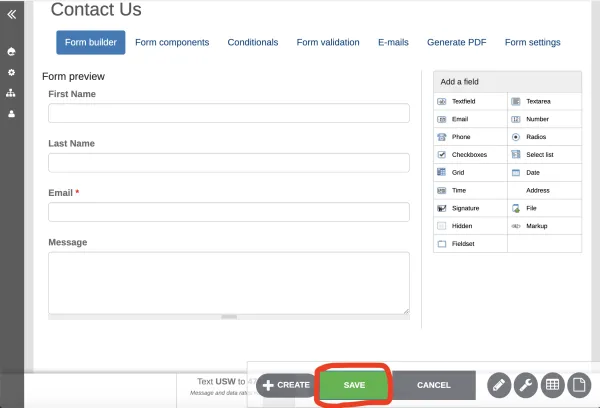Add a Select list component
This screenshot has height=408, width=600.
[x=544, y=155]
